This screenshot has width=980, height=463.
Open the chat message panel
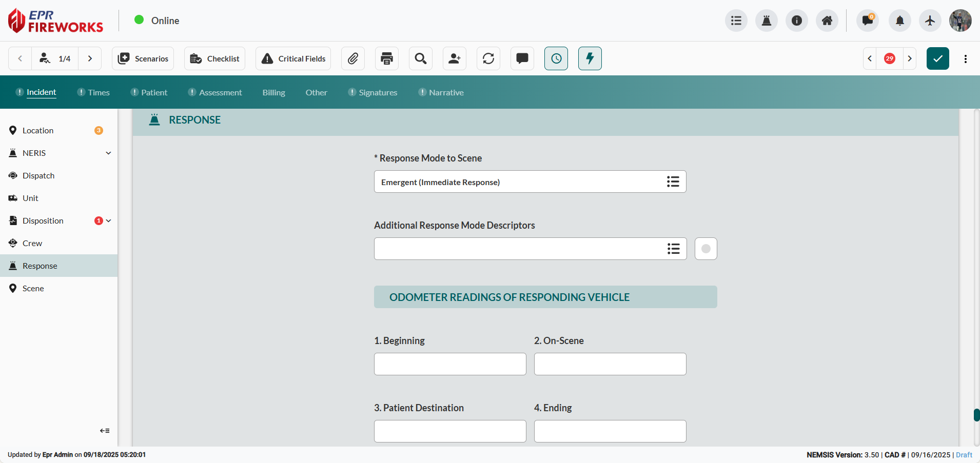pos(522,58)
